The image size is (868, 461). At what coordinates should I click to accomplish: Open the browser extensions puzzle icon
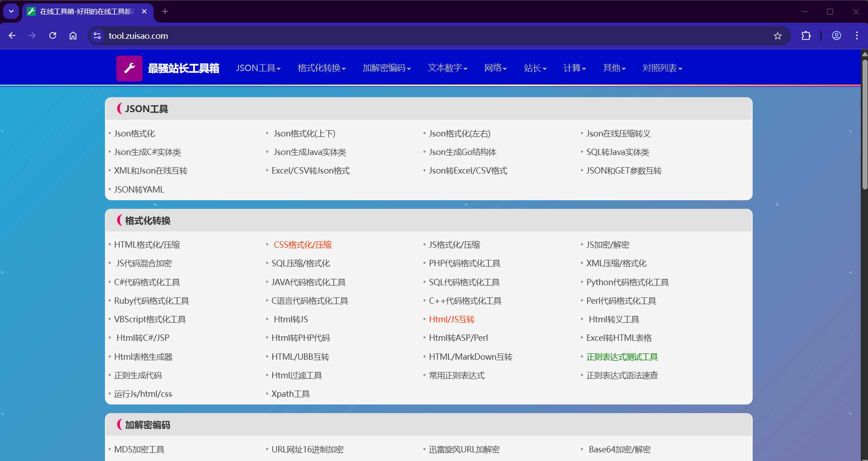[806, 36]
